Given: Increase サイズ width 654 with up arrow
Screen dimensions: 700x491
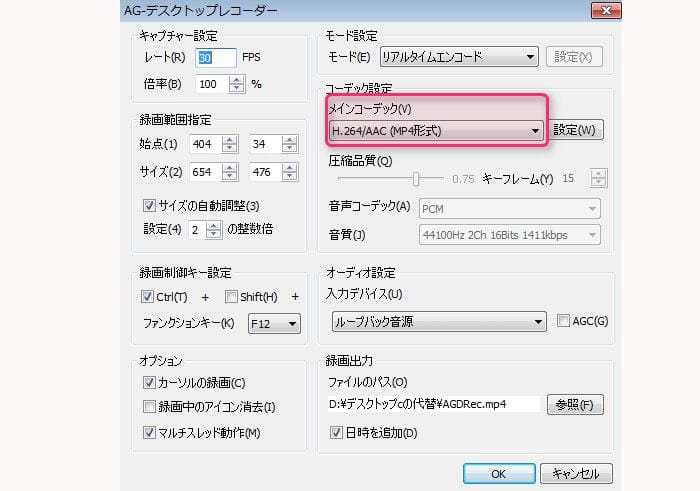Looking at the screenshot, I should coord(229,167).
